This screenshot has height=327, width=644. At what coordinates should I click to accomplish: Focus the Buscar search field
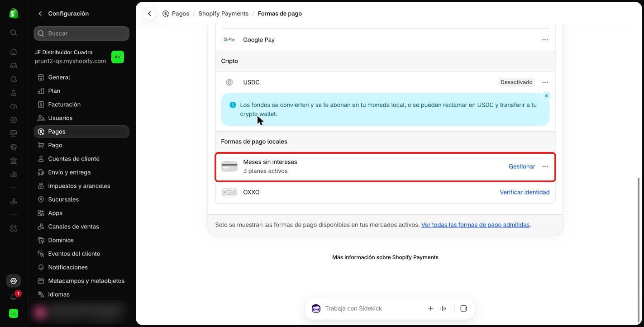pos(81,33)
